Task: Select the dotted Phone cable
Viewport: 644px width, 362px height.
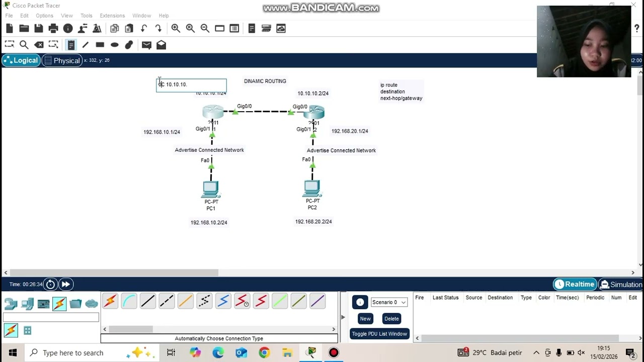Action: [204, 301]
